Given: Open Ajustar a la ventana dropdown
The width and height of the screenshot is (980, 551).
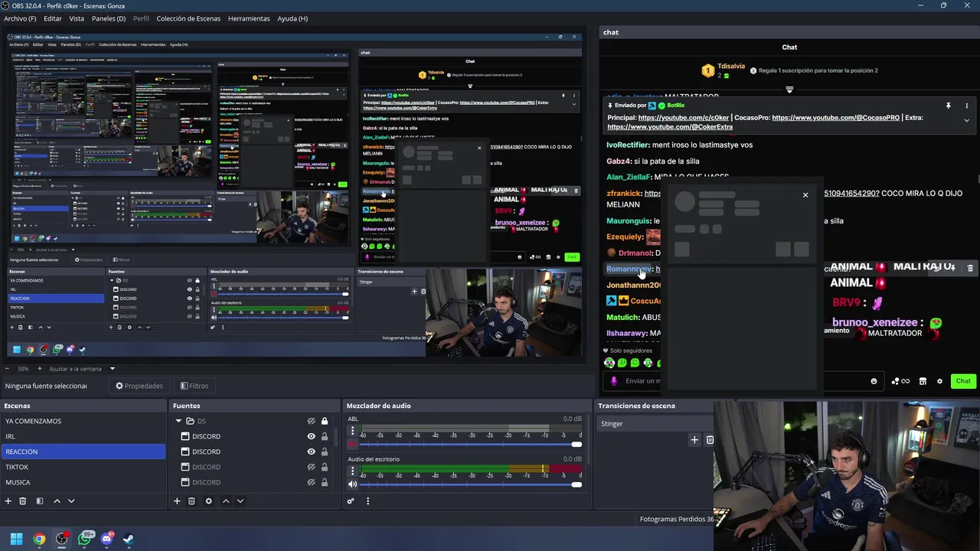Looking at the screenshot, I should click(81, 369).
